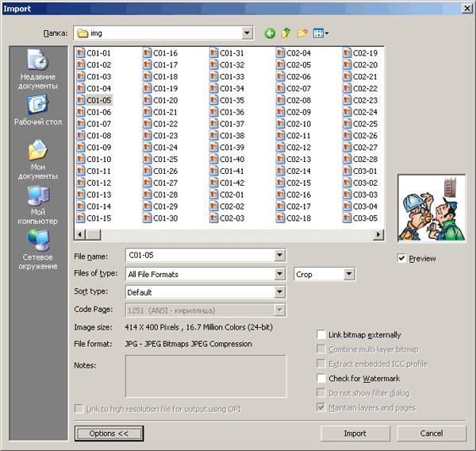Open Недавние документы in sidebar
The height and width of the screenshot is (451, 476).
coord(37,70)
